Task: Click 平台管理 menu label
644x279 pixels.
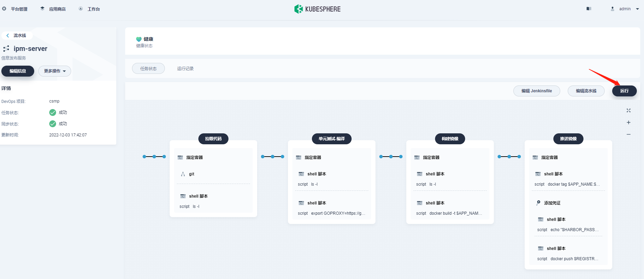Action: click(19, 9)
